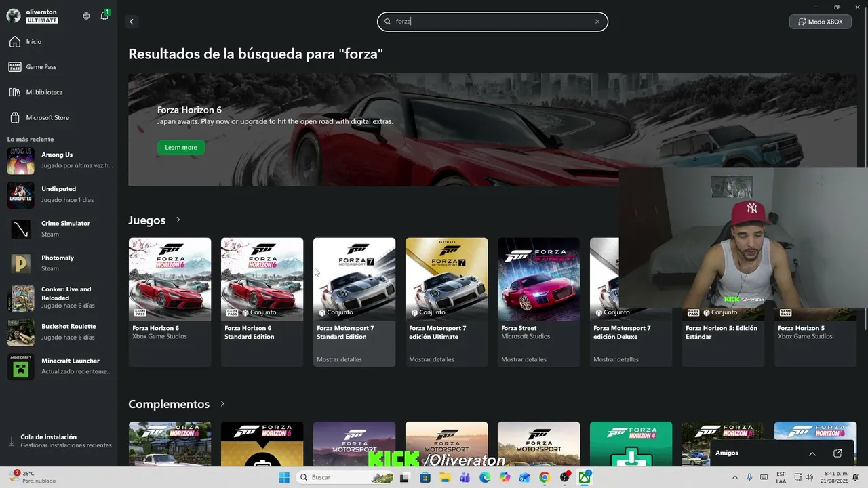
Task: Go back using the left arrow button
Action: [x=132, y=22]
